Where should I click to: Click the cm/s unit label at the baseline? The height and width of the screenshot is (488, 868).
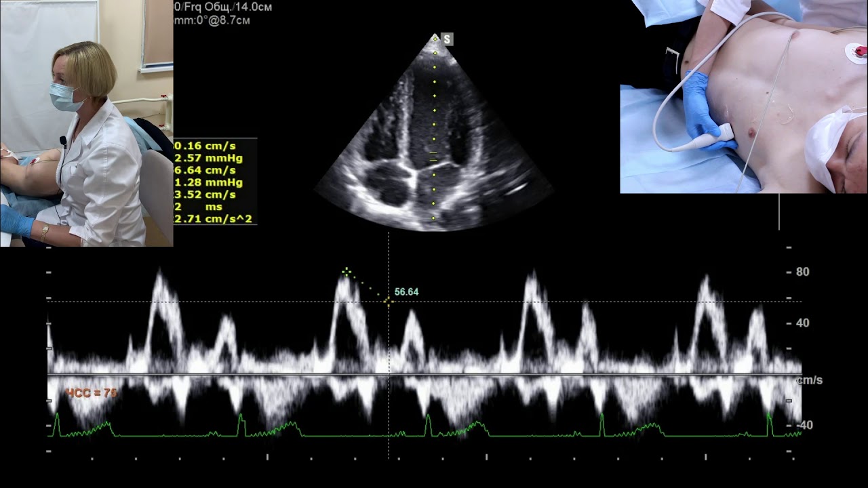[810, 380]
